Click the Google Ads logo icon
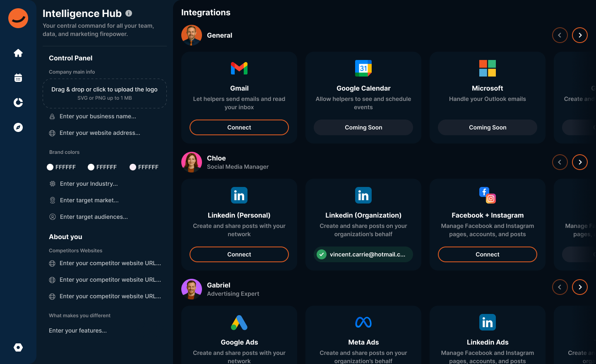Screen dimensions: 596x364 (239, 322)
